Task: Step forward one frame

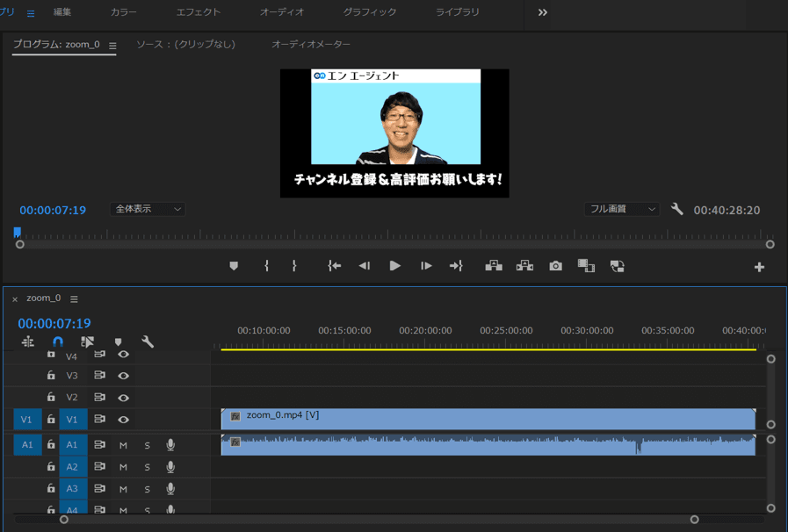Action: pyautogui.click(x=426, y=266)
